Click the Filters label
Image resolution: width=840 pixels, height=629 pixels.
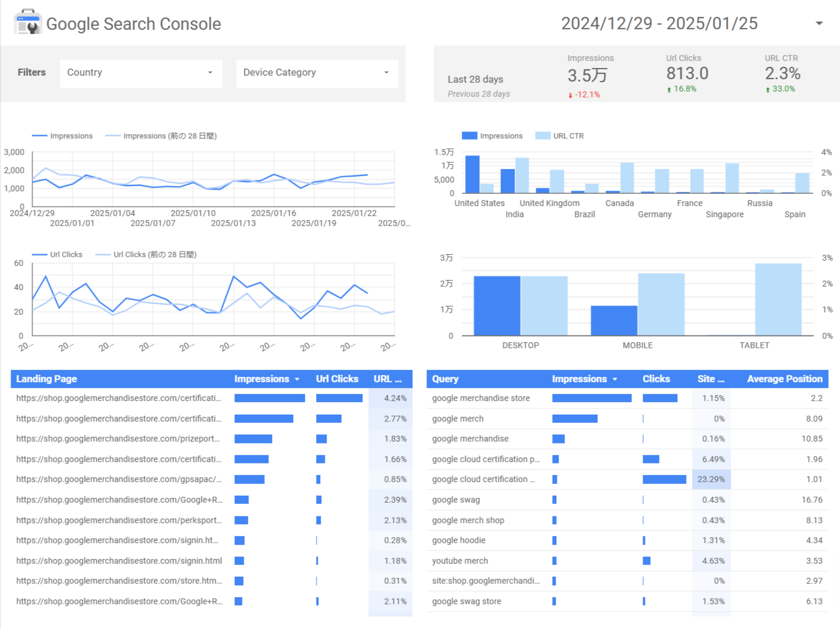tap(32, 72)
